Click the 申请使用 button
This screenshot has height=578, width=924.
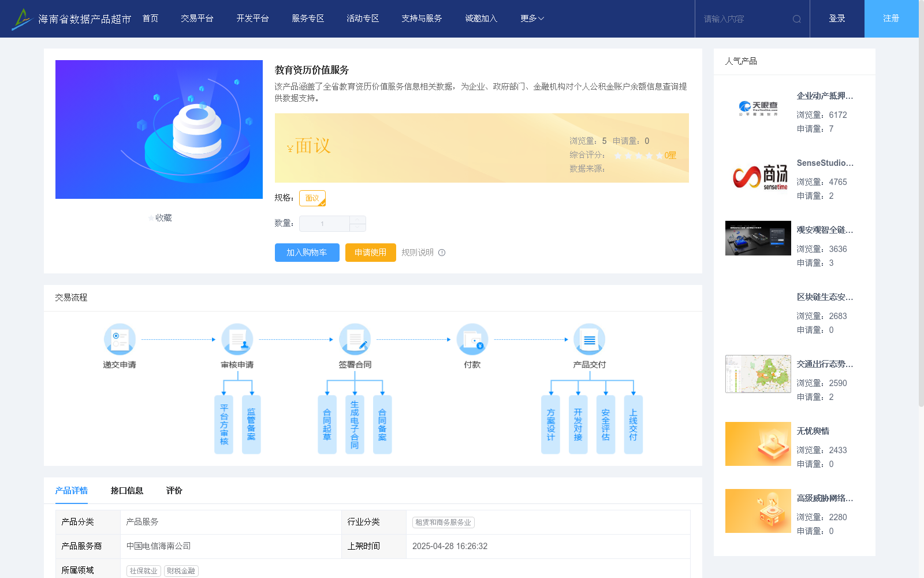pos(371,253)
